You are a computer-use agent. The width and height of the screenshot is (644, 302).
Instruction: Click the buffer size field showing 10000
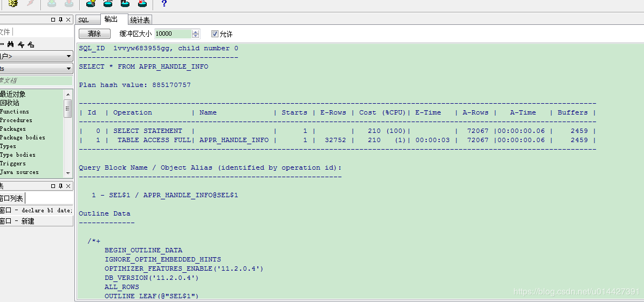click(x=173, y=33)
